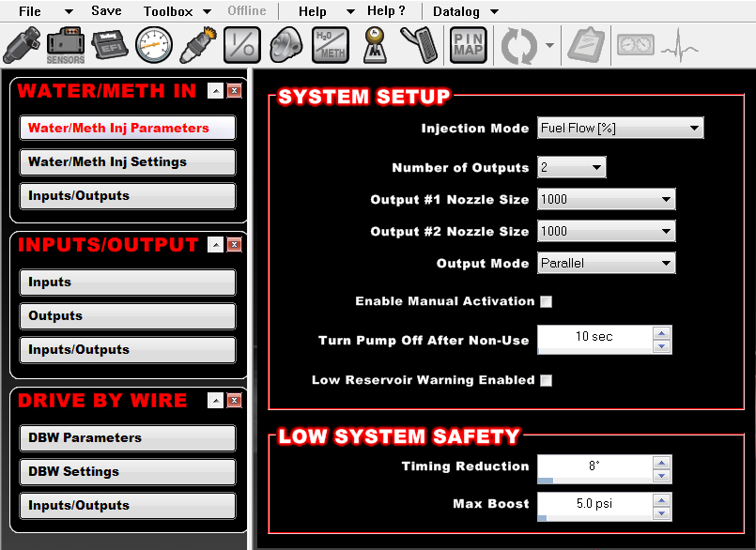Open the spark plug ignition icon
This screenshot has height=550, width=756.
(198, 45)
